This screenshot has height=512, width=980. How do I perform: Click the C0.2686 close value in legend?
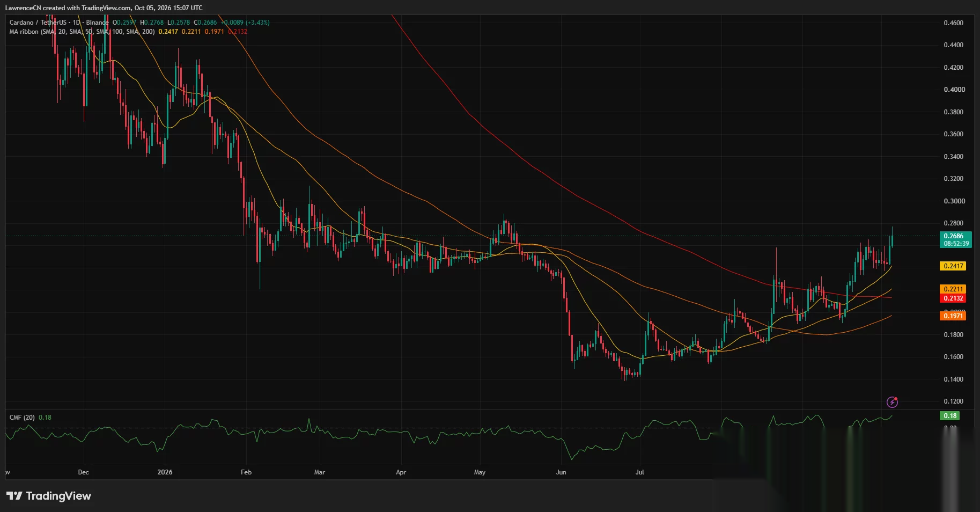(x=205, y=23)
